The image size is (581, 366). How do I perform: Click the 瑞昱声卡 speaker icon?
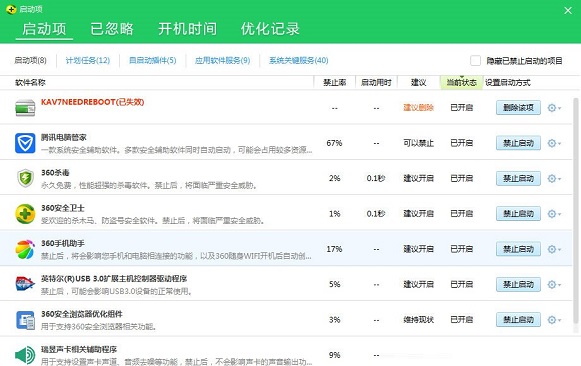coord(25,355)
